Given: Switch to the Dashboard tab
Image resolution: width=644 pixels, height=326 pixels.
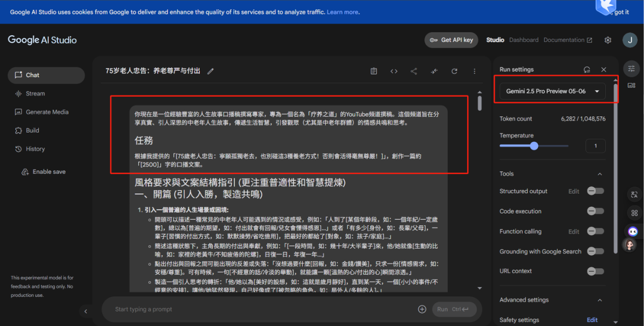Looking at the screenshot, I should [x=524, y=41].
